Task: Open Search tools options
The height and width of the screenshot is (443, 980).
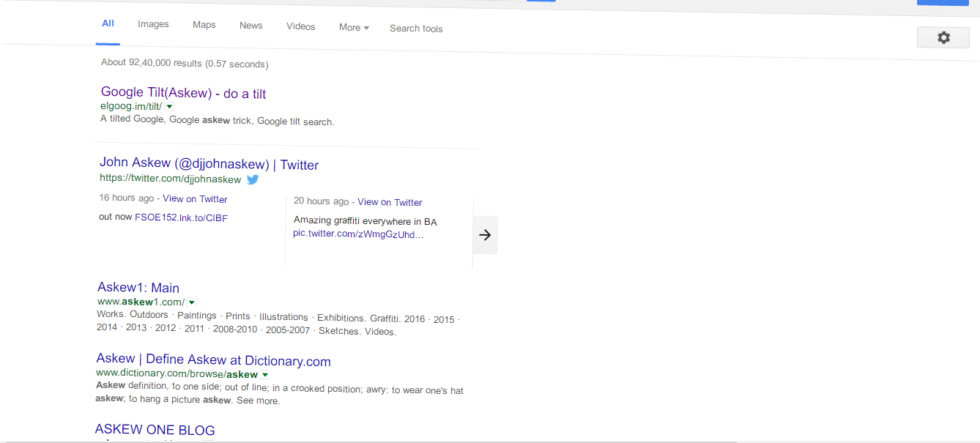Action: (416, 28)
